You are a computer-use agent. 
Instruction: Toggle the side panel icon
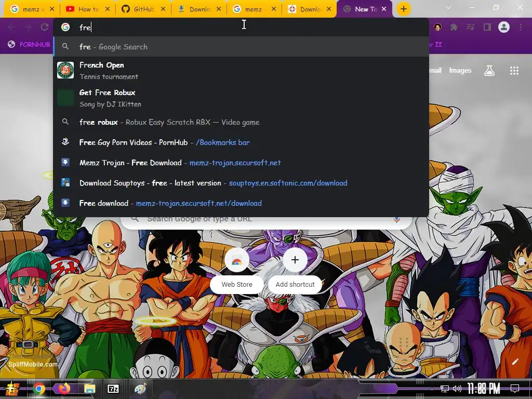[x=487, y=27]
